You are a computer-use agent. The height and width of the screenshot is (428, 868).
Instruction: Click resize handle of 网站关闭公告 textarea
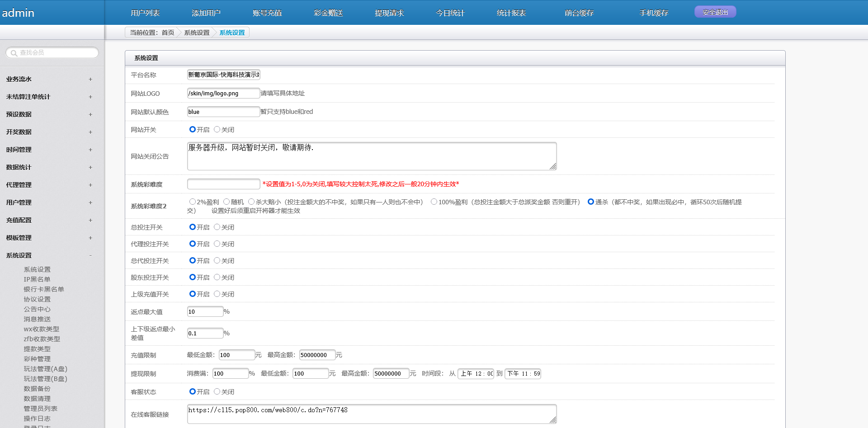(553, 167)
